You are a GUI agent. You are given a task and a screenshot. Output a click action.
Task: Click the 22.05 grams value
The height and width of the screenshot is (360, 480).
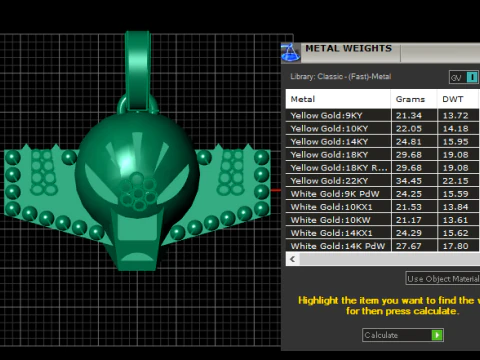[x=409, y=128]
